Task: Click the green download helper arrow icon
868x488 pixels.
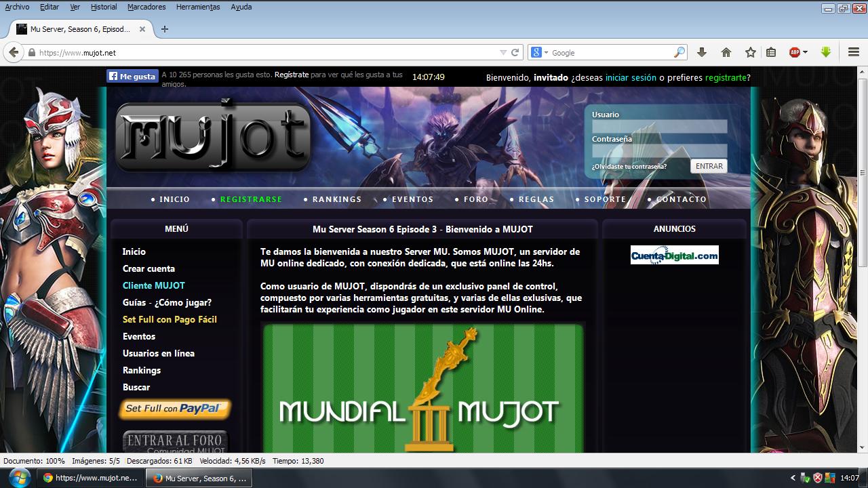Action: click(x=826, y=52)
